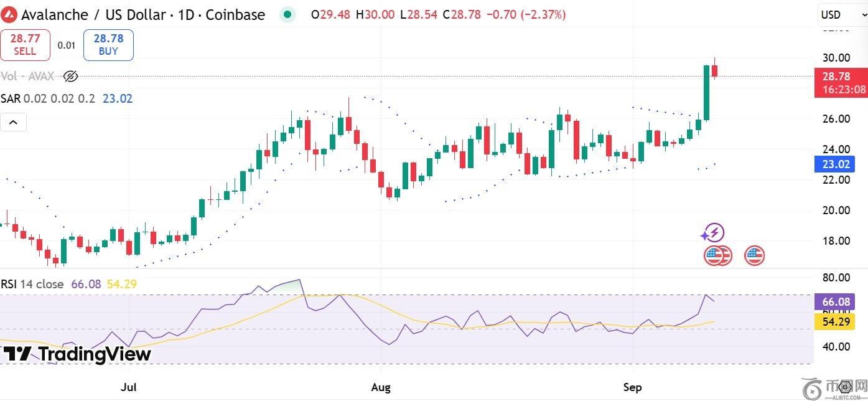The height and width of the screenshot is (401, 868).
Task: Show the hidden Vol AVAX indicator
Action: (x=70, y=77)
